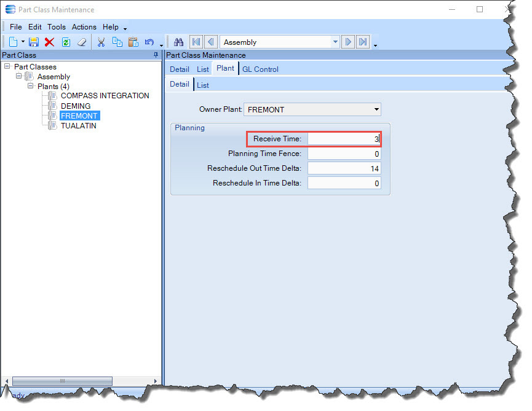Open search with the binoculars icon
The image size is (532, 411).
pos(178,42)
